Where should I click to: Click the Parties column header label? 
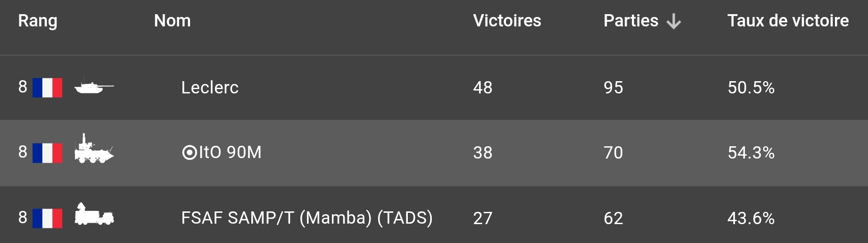point(631,21)
